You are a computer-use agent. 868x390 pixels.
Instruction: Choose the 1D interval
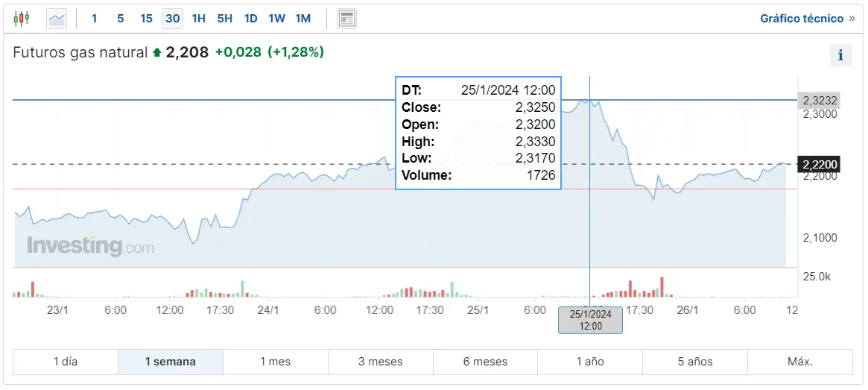coord(251,19)
